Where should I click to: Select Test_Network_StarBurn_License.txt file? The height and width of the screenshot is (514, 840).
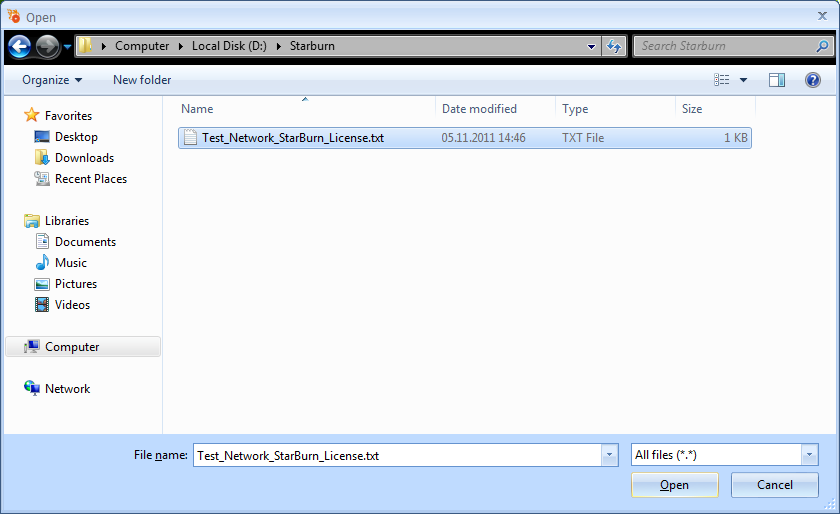click(464, 138)
